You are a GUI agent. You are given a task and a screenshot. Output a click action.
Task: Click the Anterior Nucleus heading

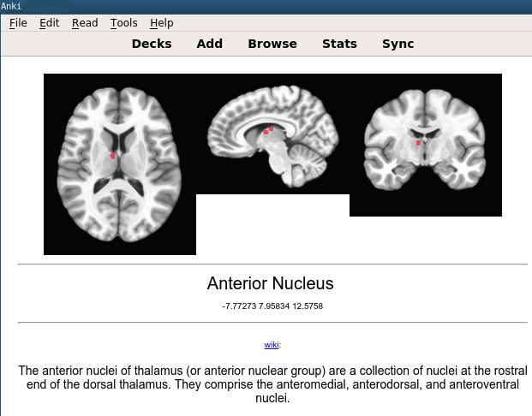click(270, 283)
